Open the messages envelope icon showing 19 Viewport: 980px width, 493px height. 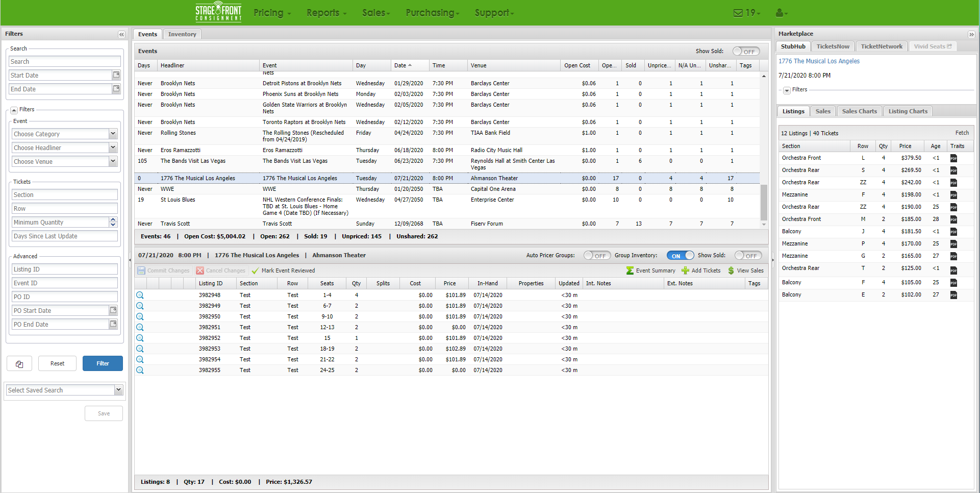tap(747, 13)
